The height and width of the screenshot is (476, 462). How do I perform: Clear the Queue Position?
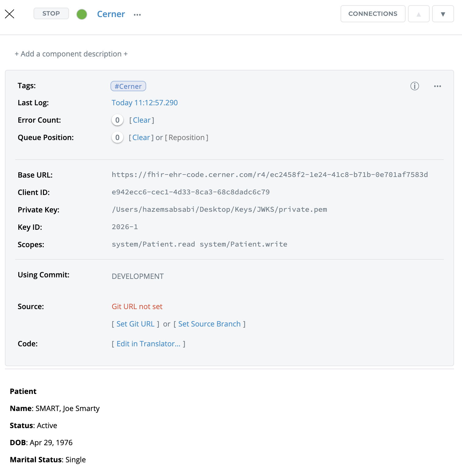[x=141, y=138]
